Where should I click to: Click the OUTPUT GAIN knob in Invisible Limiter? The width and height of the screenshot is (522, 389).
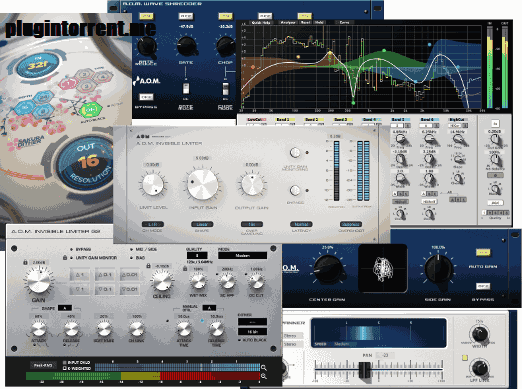click(252, 184)
